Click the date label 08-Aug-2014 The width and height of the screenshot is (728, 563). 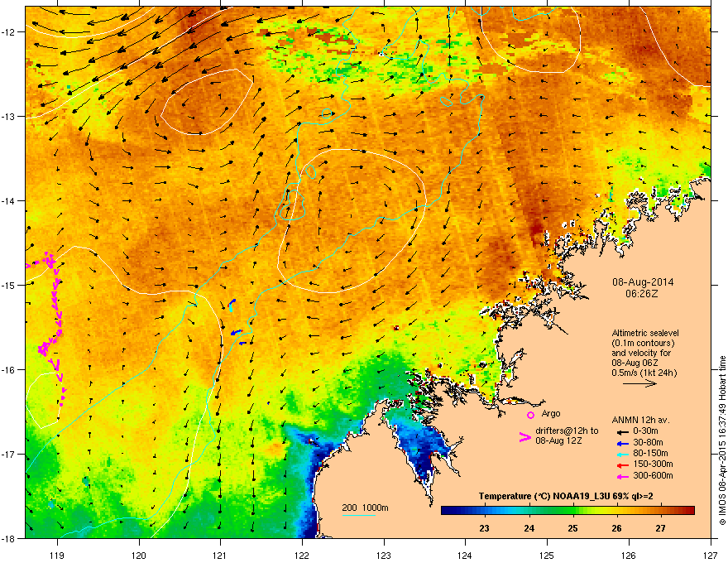tap(643, 282)
